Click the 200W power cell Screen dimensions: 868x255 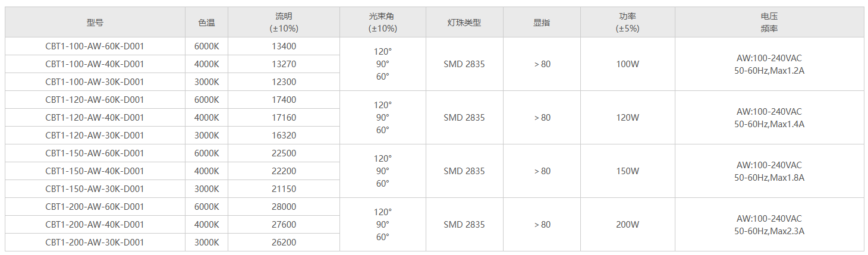(x=627, y=225)
